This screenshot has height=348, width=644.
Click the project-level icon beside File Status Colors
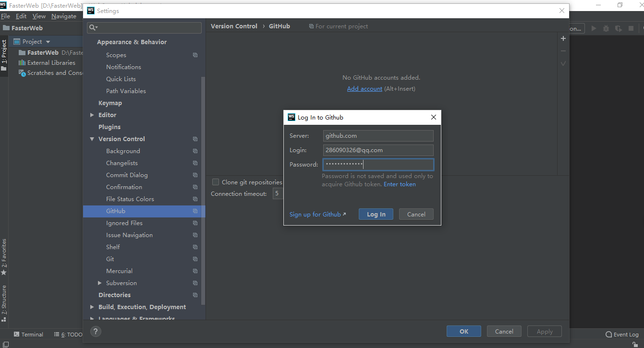pos(195,199)
